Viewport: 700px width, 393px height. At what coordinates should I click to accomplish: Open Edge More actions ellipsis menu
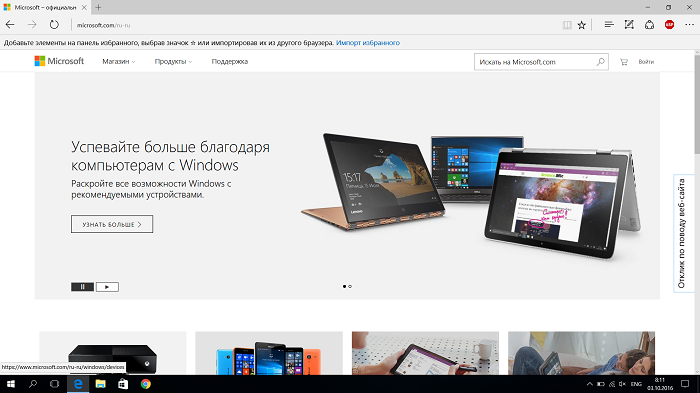pos(690,25)
